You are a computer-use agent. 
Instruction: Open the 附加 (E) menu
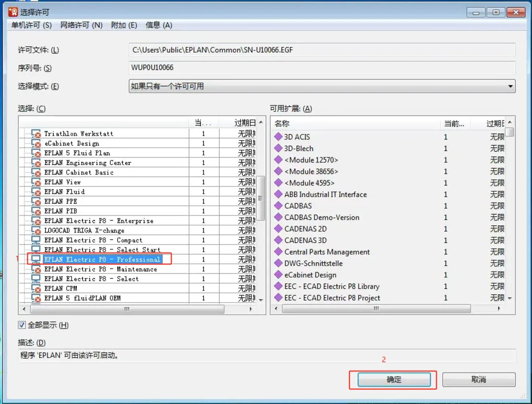pos(124,25)
